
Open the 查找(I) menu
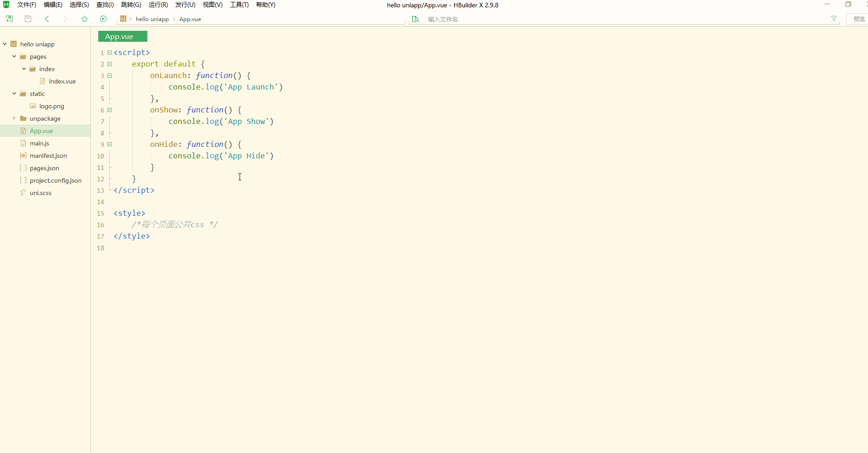(x=105, y=5)
